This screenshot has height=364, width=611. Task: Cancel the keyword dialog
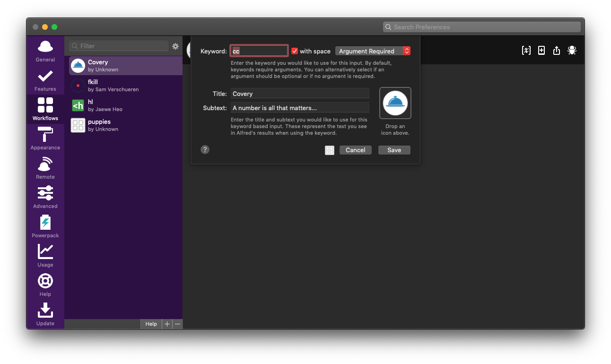tap(356, 150)
